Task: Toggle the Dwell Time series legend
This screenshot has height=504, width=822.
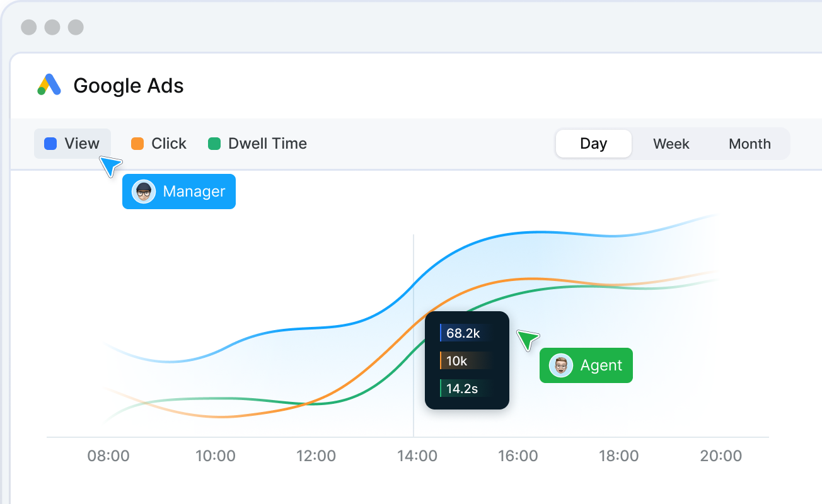Action: [x=257, y=144]
